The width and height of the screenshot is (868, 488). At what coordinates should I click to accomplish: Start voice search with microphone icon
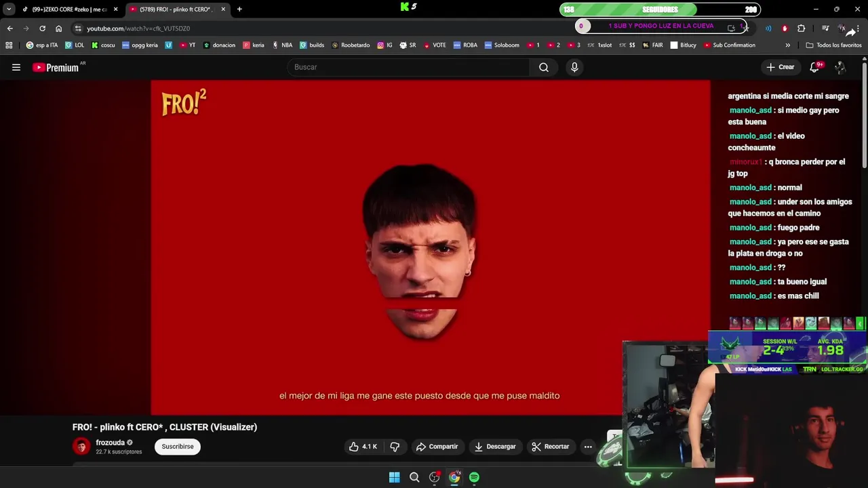(574, 67)
